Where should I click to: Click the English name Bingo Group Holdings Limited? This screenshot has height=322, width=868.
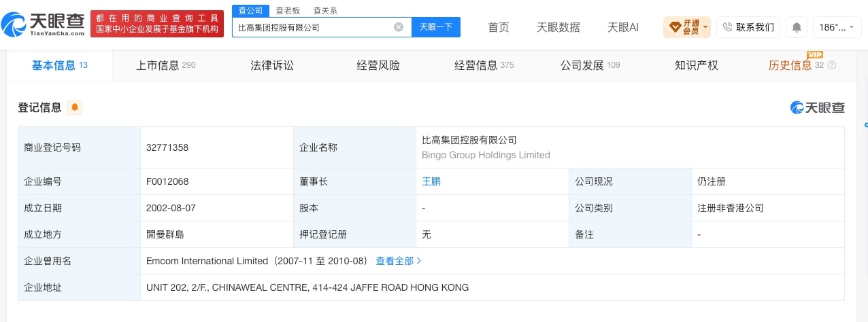(x=486, y=155)
